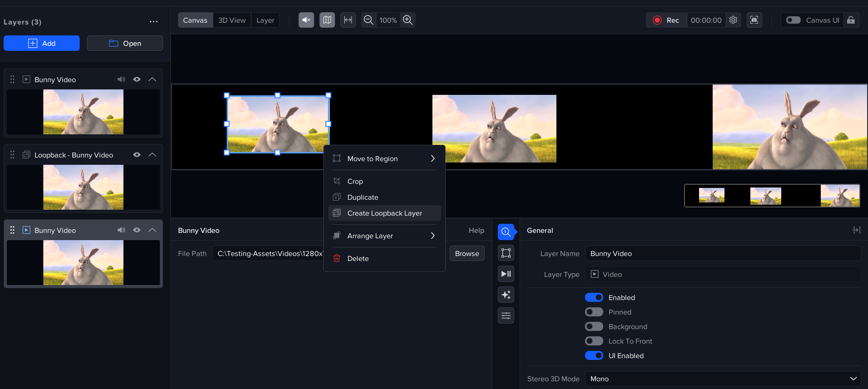Click the fit-to-width icon in toolbar
868x389 pixels.
tap(348, 20)
